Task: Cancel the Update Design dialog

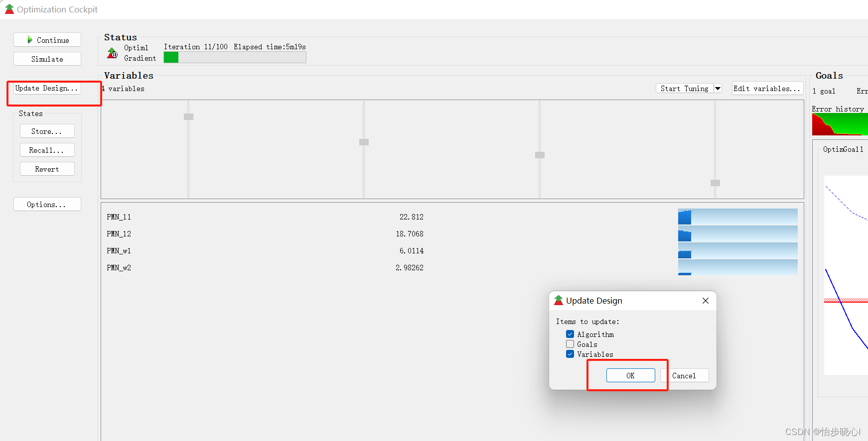Action: pyautogui.click(x=684, y=375)
